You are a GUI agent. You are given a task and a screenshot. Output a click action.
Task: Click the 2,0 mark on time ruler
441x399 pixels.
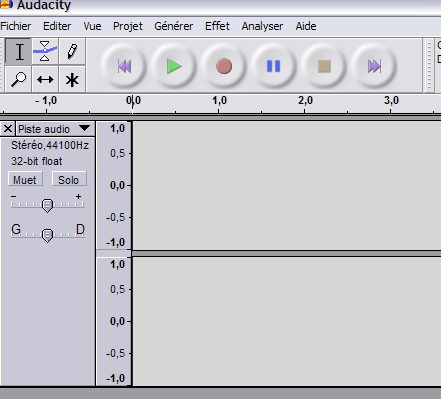point(305,101)
